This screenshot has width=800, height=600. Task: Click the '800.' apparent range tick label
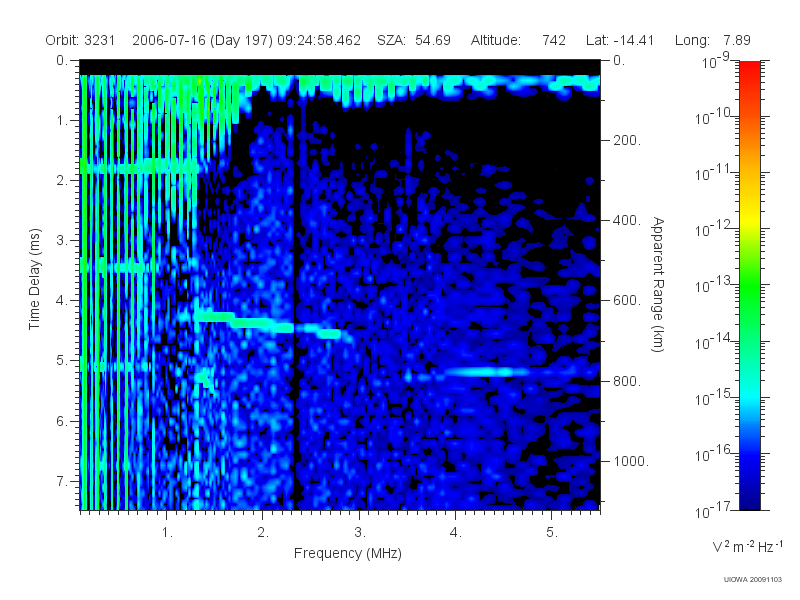click(x=627, y=381)
